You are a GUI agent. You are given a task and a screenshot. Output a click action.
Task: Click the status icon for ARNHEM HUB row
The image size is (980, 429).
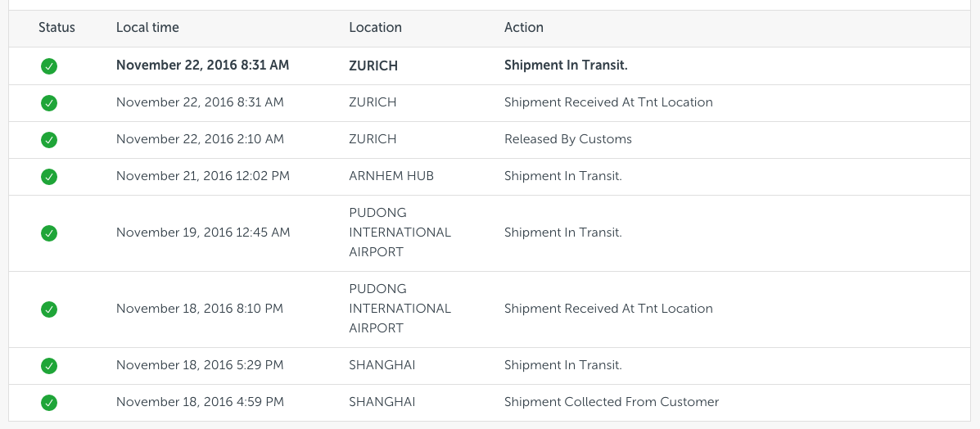point(49,176)
